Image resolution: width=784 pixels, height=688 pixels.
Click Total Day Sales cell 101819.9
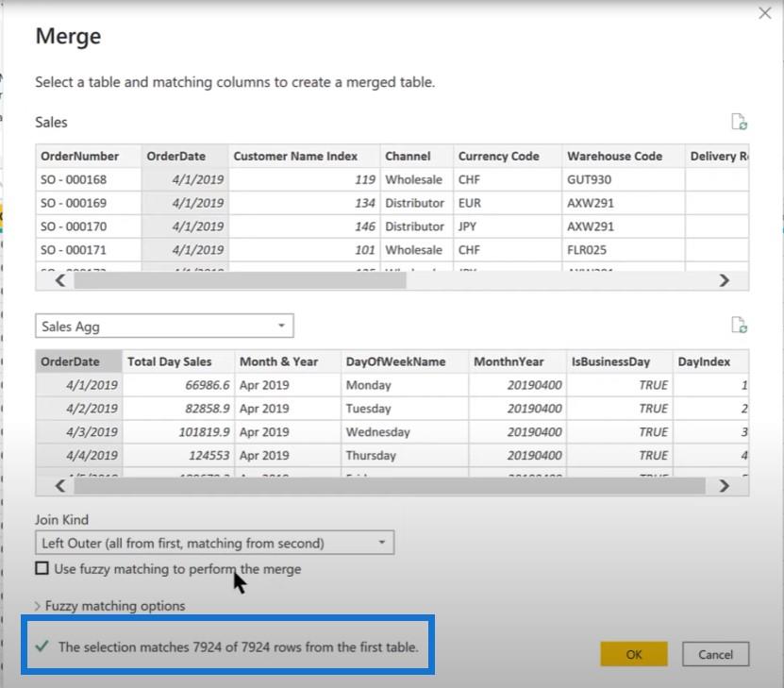(178, 432)
